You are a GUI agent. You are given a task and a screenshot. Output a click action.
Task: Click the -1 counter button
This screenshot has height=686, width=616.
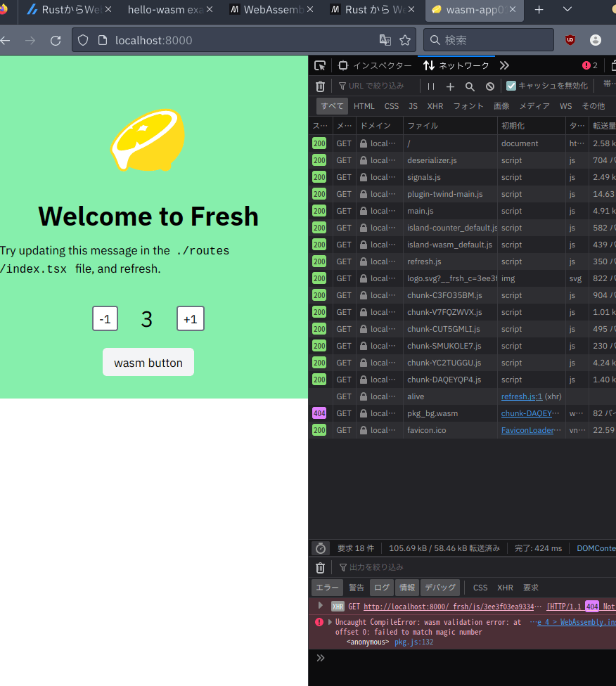pos(105,318)
